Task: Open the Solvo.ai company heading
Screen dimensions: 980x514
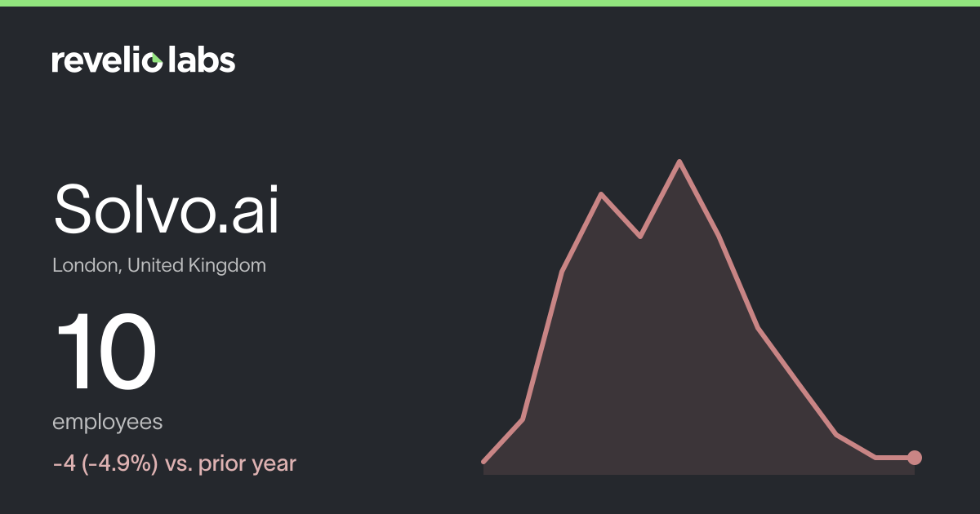Action: (167, 209)
